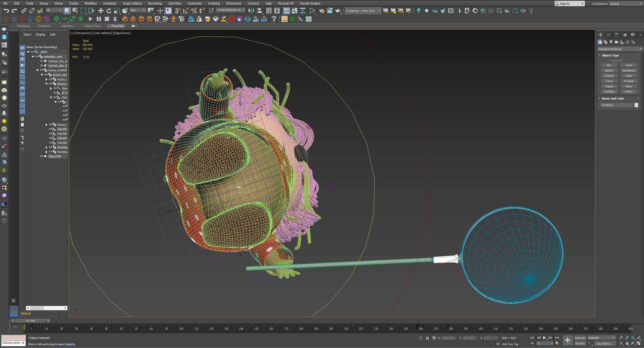Toggle the Angle Snap icon
644x348 pixels.
(x=186, y=11)
